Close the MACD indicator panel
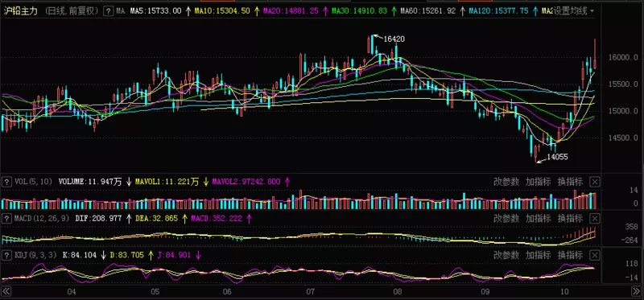The height and width of the screenshot is (300, 644). pyautogui.click(x=596, y=218)
